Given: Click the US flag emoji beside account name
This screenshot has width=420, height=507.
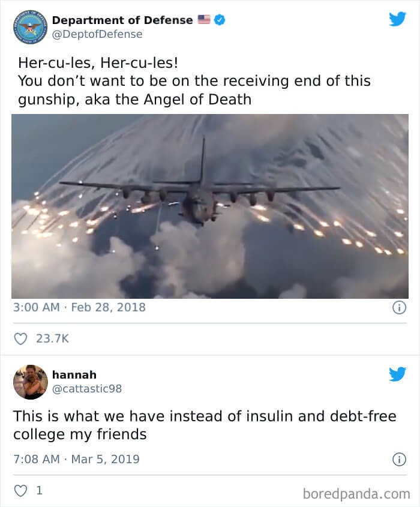Looking at the screenshot, I should (204, 19).
